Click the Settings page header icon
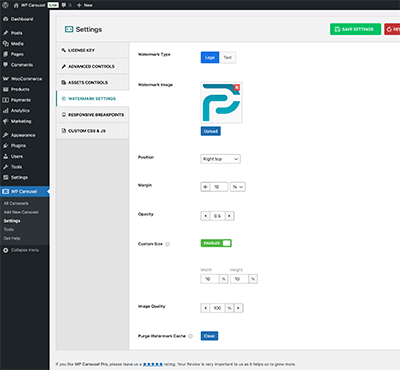The height and width of the screenshot is (370, 400). pos(69,29)
